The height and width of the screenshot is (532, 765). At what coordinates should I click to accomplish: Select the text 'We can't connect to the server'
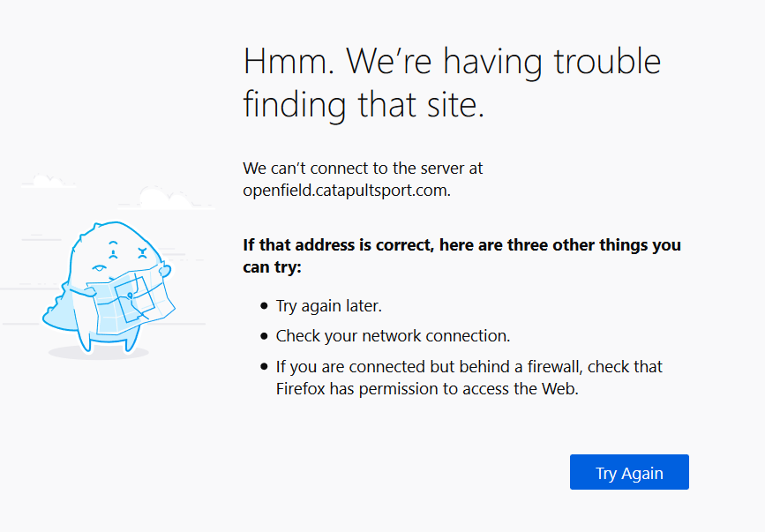click(x=364, y=168)
